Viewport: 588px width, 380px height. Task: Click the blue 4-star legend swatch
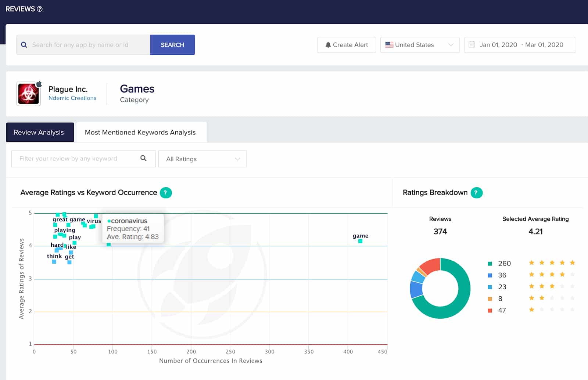point(490,275)
